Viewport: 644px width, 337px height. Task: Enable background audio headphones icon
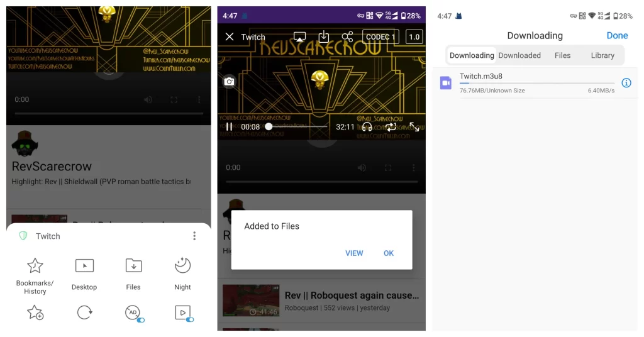click(367, 127)
